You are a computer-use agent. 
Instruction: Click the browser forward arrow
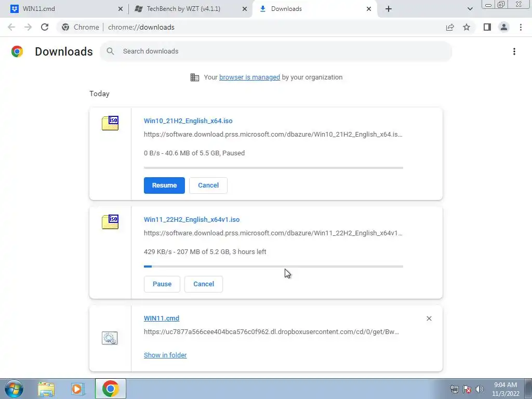(28, 27)
